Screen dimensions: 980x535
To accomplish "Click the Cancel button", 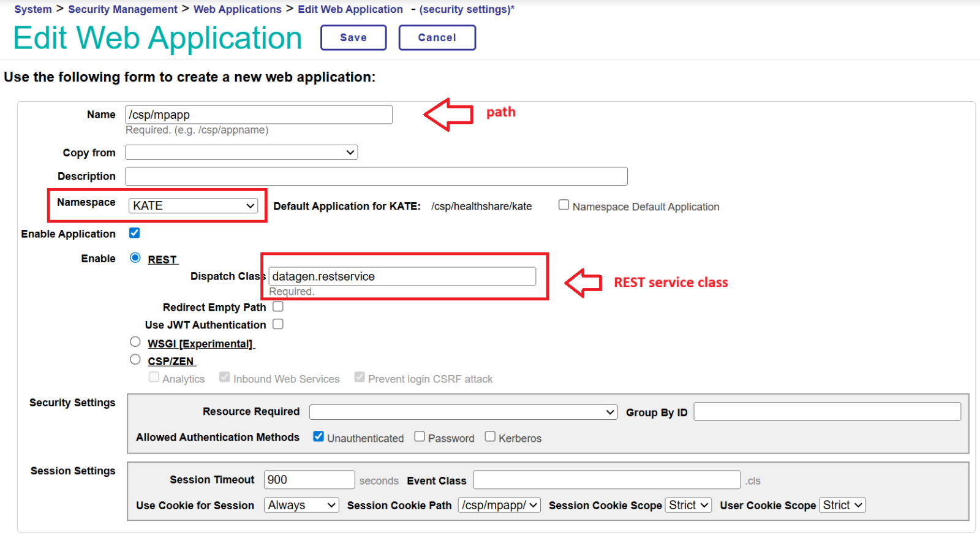I will click(x=437, y=37).
